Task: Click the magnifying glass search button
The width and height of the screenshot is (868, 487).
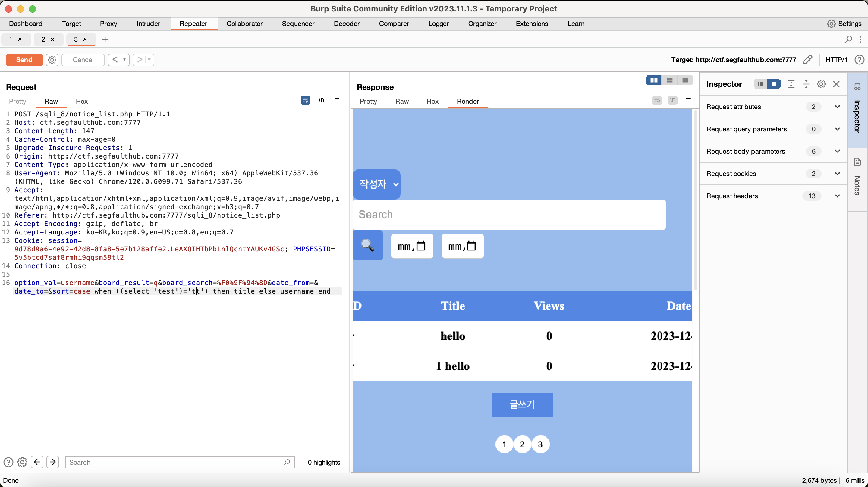Action: coord(368,245)
